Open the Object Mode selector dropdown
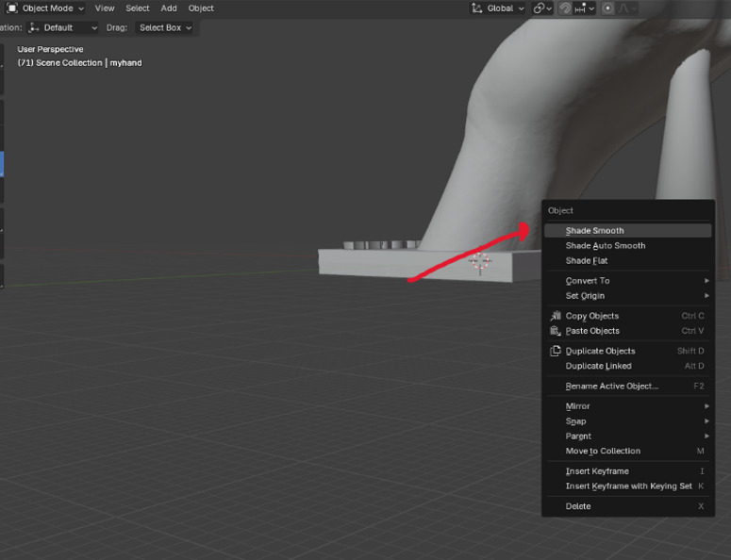The image size is (731, 560). pyautogui.click(x=45, y=8)
